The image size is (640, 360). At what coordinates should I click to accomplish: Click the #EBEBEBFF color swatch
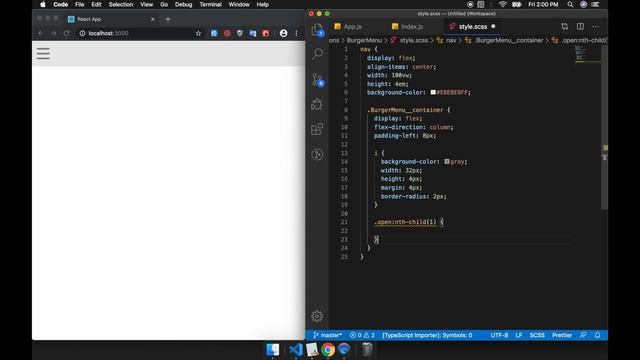[433, 93]
